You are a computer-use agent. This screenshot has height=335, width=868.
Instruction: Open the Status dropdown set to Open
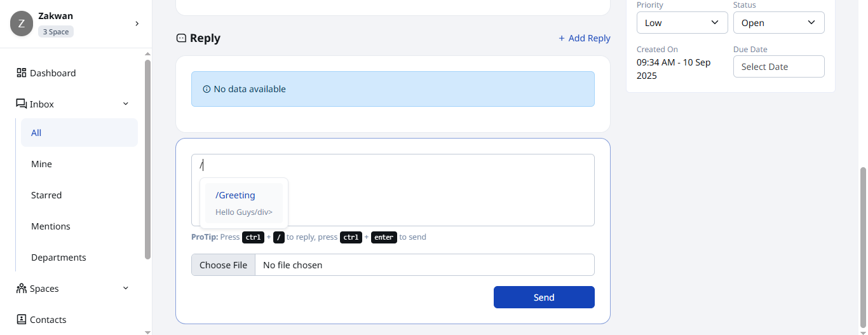(x=778, y=23)
